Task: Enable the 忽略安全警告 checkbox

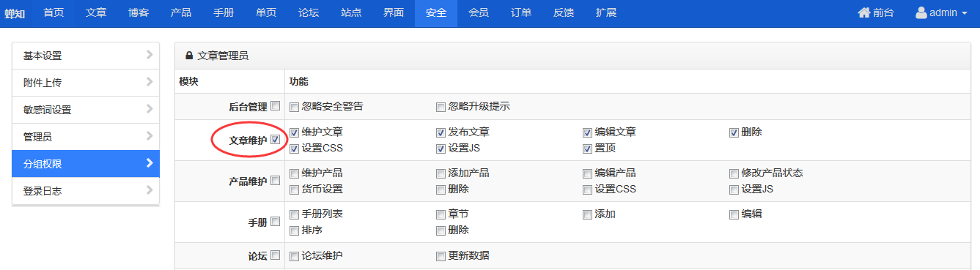Action: (x=294, y=107)
